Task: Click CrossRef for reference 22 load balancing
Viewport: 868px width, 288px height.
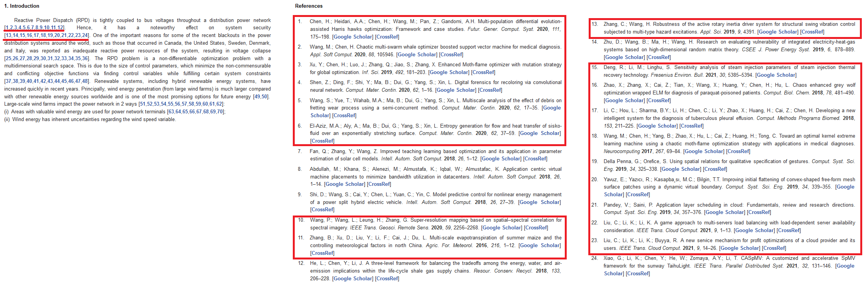Action: click(789, 231)
